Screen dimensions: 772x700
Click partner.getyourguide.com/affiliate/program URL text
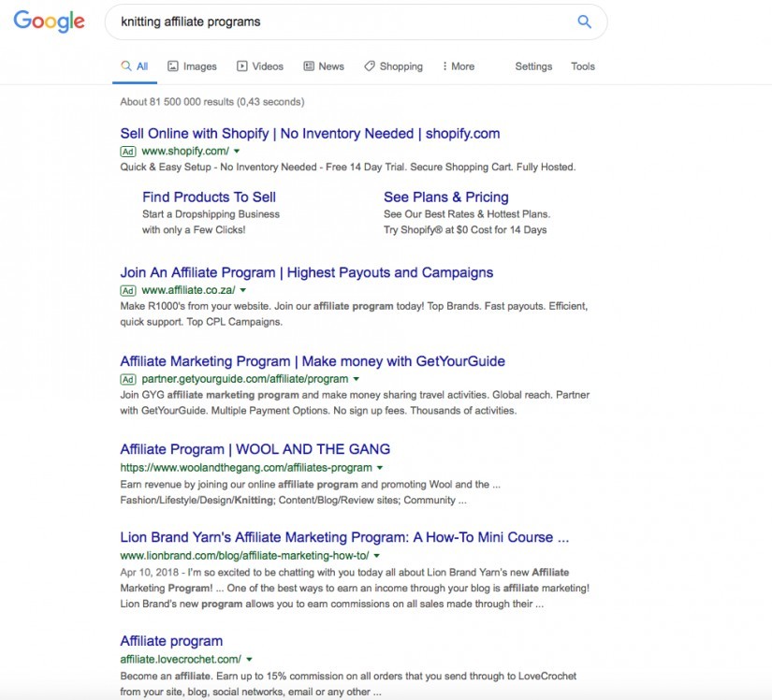click(x=244, y=379)
